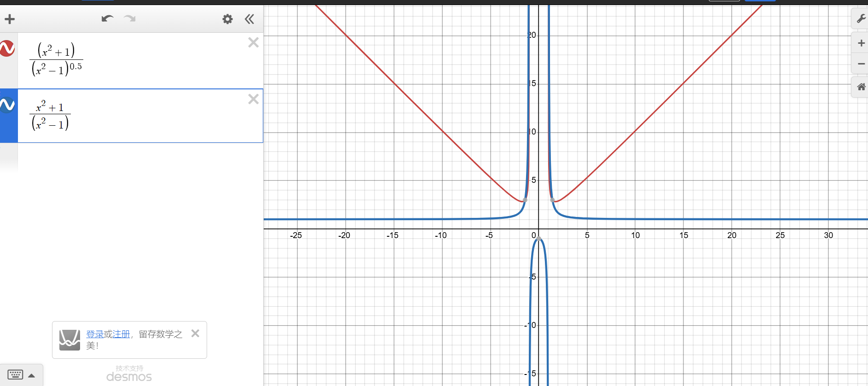The height and width of the screenshot is (386, 868).
Task: Reset graph to default home view
Action: click(861, 87)
